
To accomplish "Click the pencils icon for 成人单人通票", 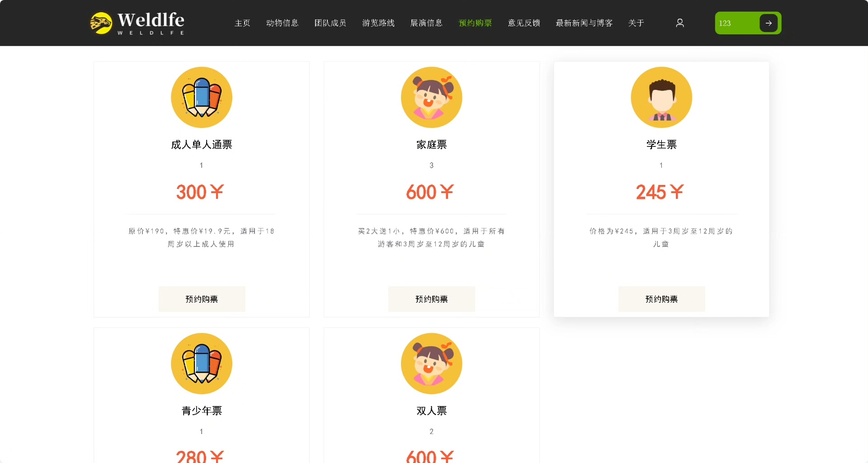I will [202, 97].
